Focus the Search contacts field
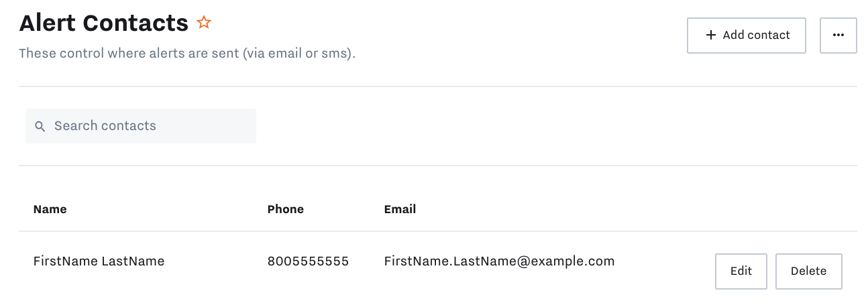The image size is (868, 307). pos(141,126)
